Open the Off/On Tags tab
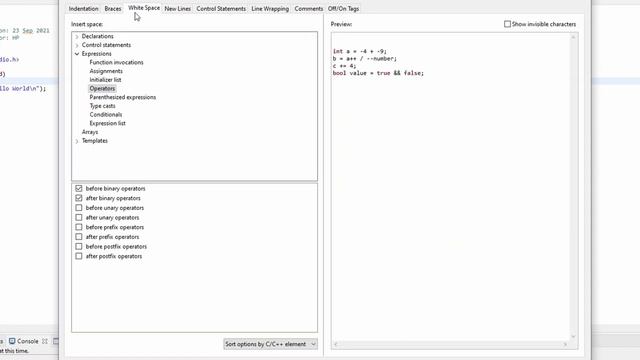 [x=343, y=9]
